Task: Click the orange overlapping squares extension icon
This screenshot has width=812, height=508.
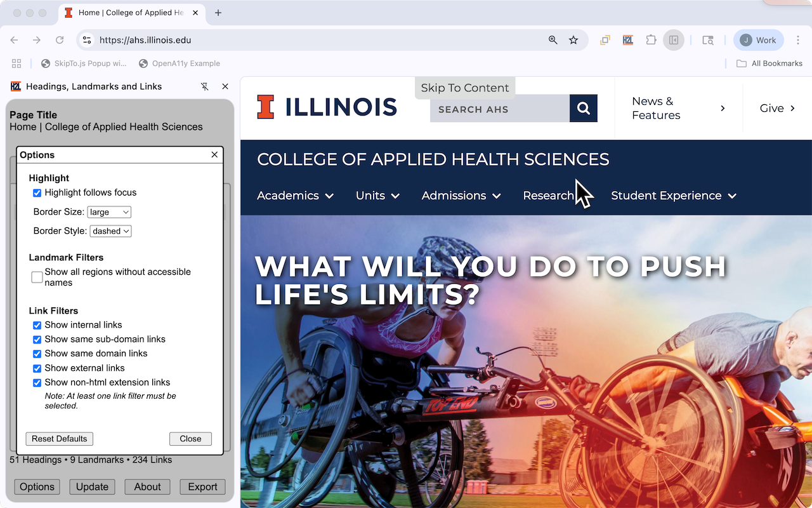Action: point(605,40)
